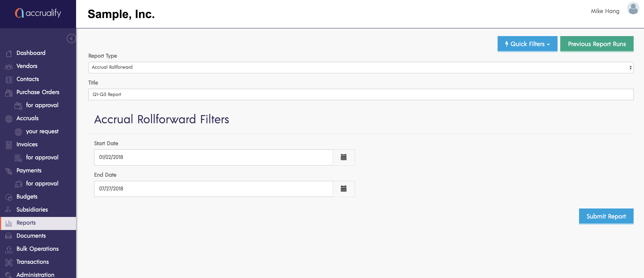Click into the Title text field
The width and height of the screenshot is (644, 278).
coord(360,94)
